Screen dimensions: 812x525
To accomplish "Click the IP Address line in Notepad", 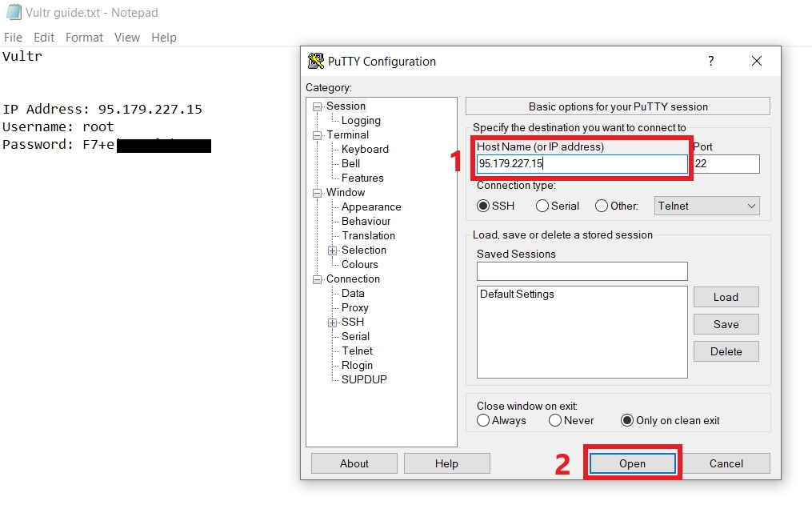I will [x=102, y=110].
